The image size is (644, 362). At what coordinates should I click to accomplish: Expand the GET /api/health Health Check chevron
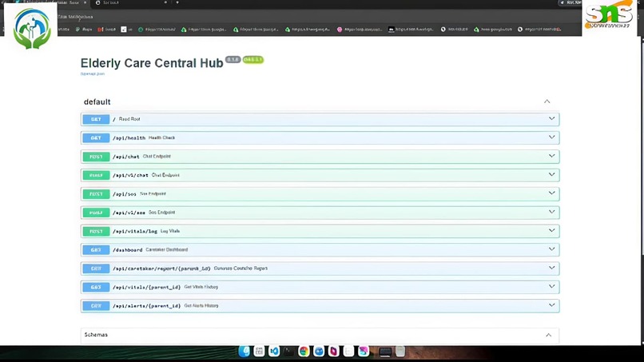click(x=551, y=137)
